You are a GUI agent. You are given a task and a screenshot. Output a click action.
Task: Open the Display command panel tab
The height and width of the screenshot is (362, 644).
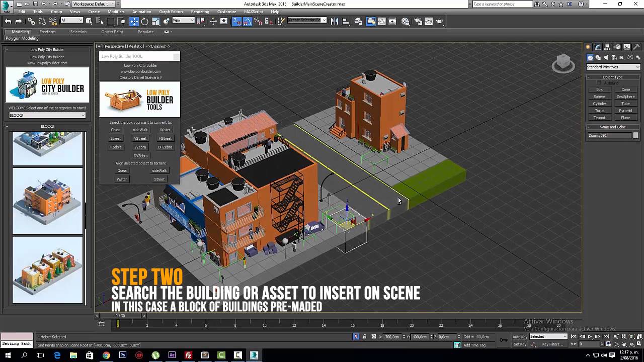[627, 47]
